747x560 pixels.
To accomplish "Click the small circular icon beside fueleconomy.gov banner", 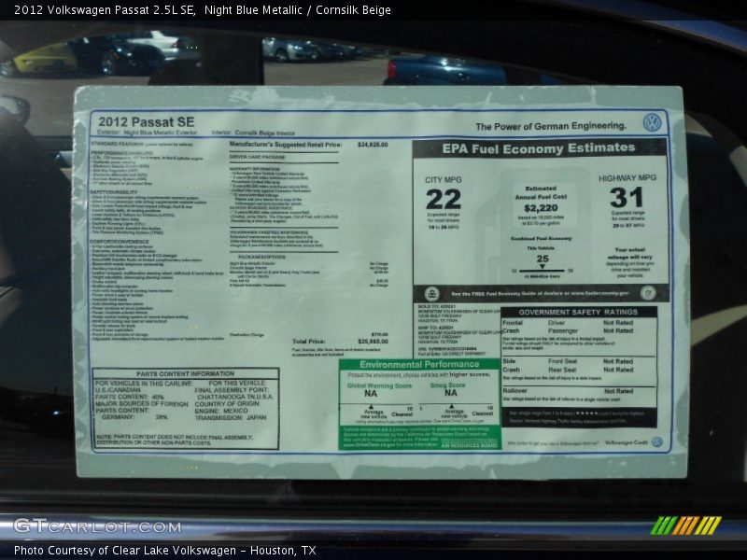I will (650, 294).
